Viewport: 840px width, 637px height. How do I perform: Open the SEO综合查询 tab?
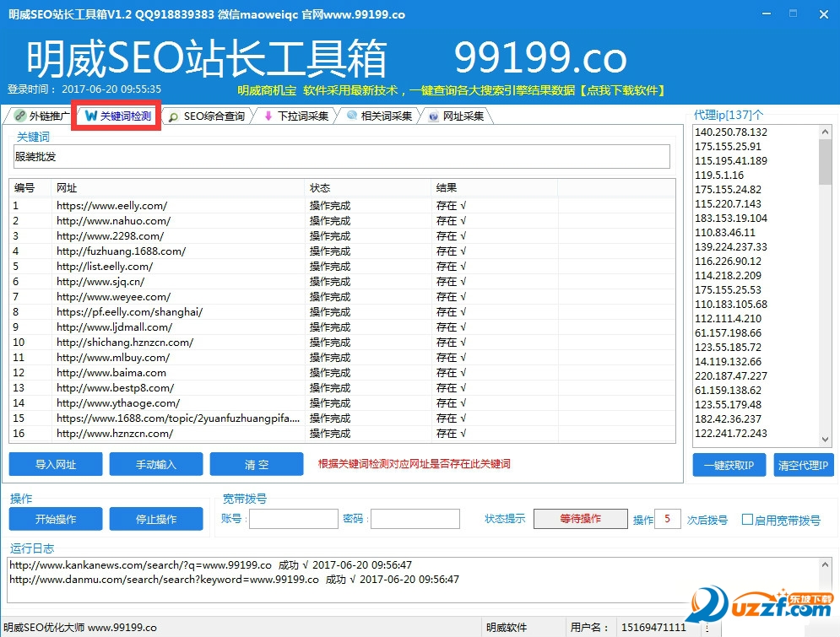[x=207, y=116]
